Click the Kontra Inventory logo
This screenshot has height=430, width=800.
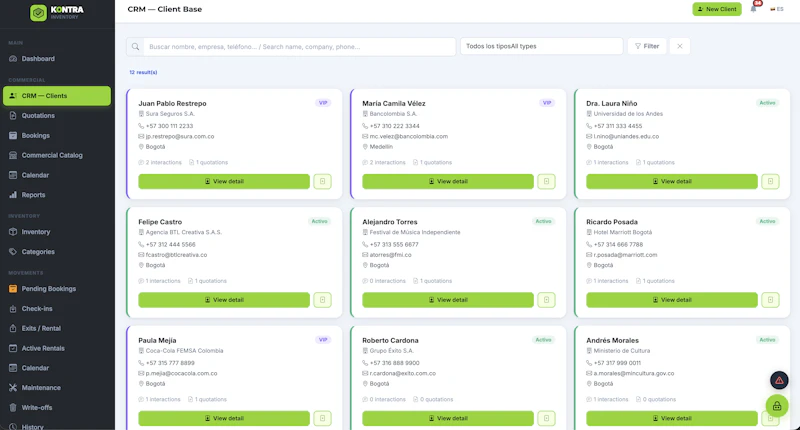tap(57, 12)
